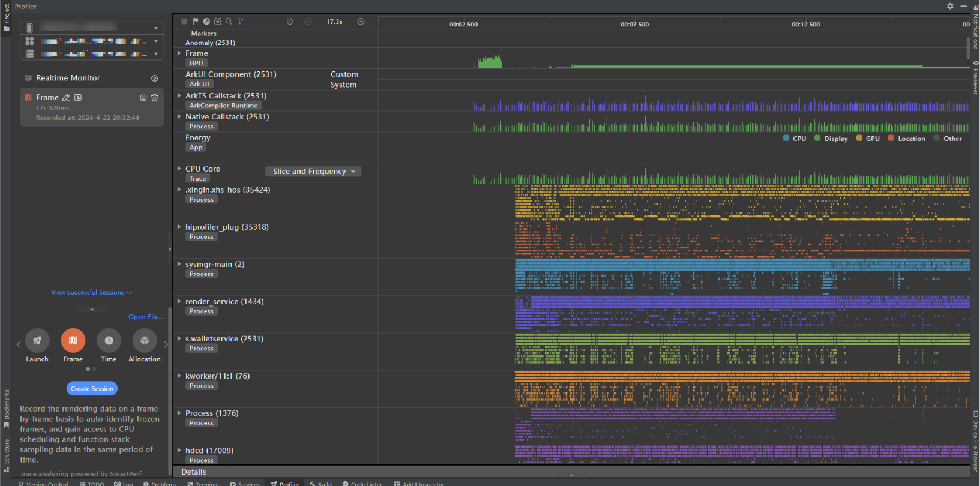Go to previous templates with left chevron
The height and width of the screenshot is (486, 980).
(x=19, y=344)
